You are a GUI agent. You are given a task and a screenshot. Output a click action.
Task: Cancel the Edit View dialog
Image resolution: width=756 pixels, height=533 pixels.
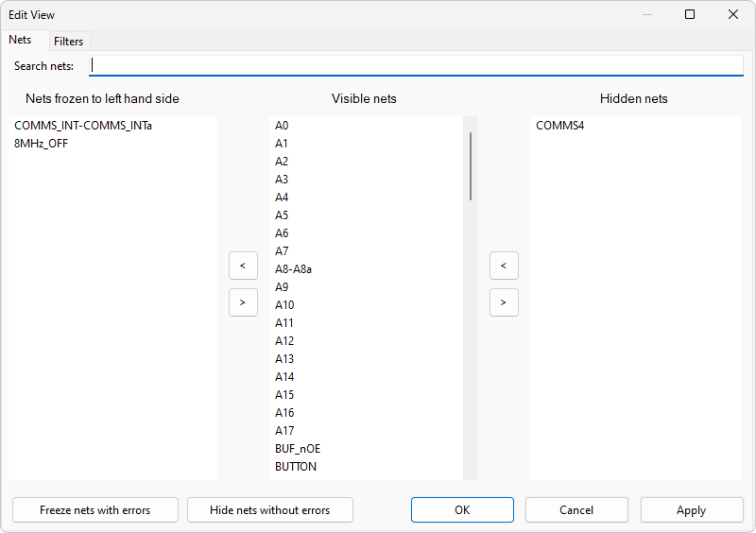point(576,509)
